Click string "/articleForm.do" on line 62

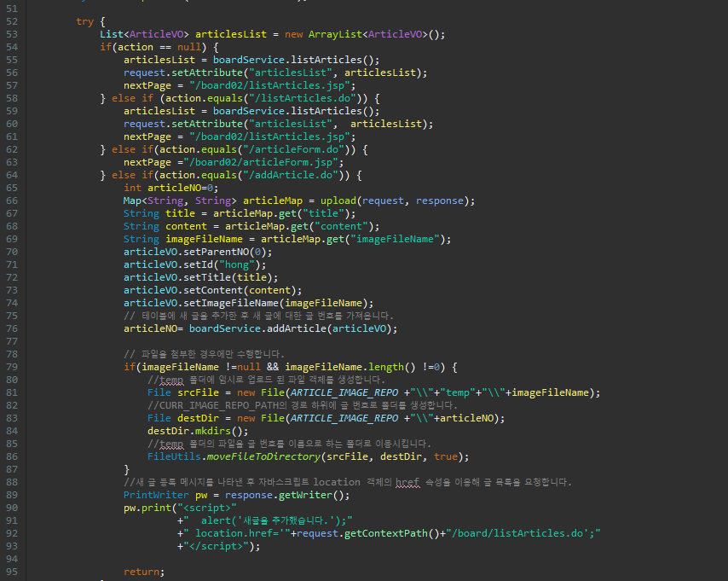tap(293, 149)
